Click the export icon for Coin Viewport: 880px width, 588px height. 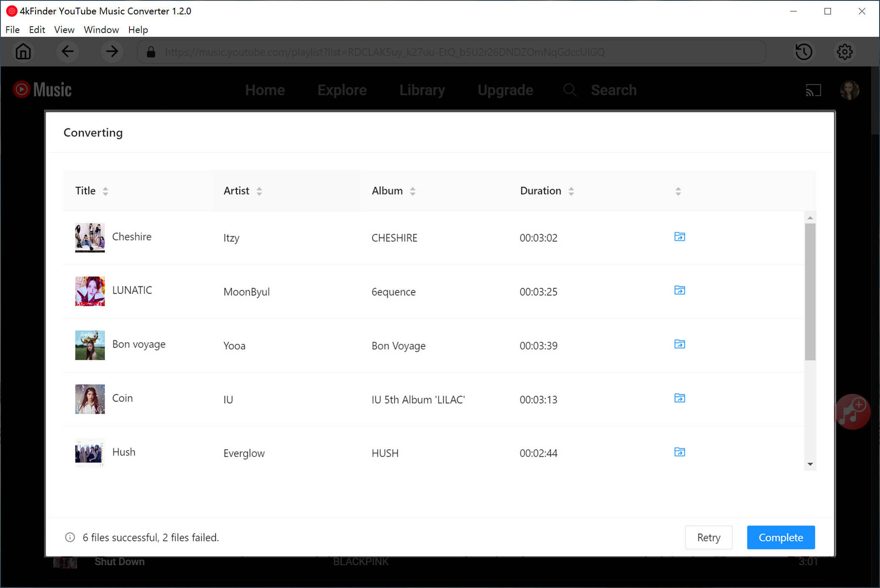click(679, 398)
